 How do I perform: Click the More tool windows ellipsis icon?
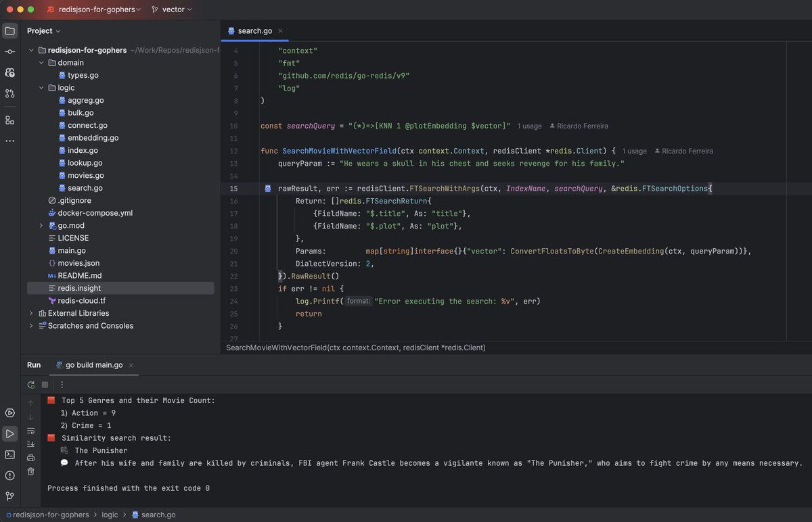pos(9,141)
